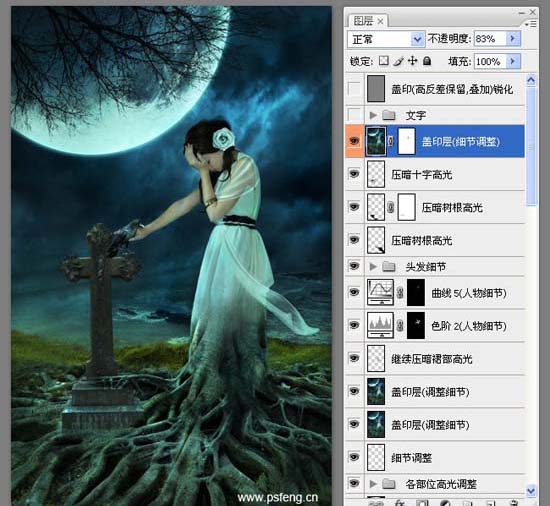This screenshot has height=506, width=550.
Task: Click the layers scrollbar up arrow
Action: [x=531, y=81]
